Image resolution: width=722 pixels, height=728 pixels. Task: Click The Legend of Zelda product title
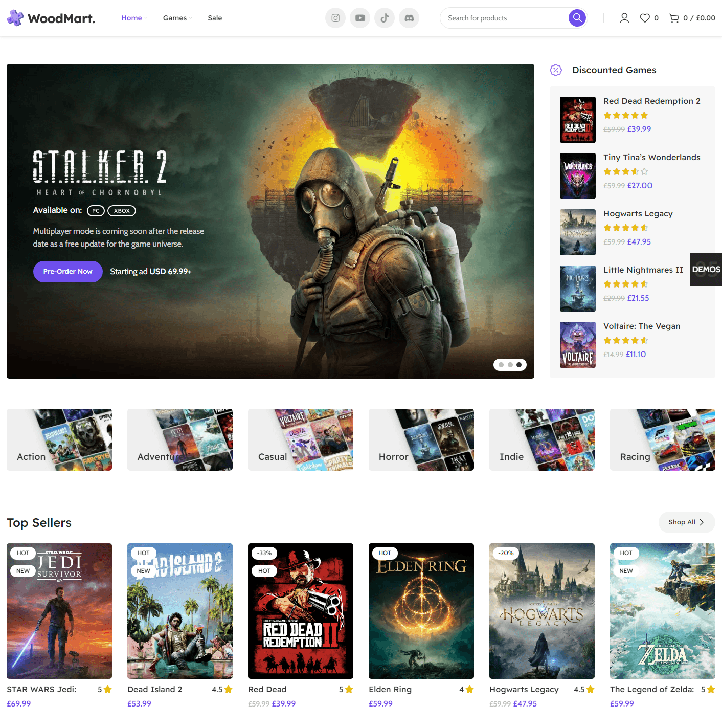[652, 690]
